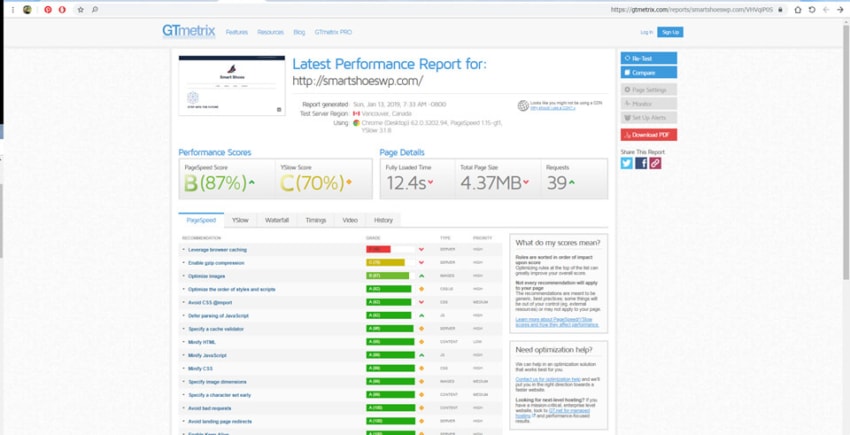Download the report PDF

tap(648, 135)
